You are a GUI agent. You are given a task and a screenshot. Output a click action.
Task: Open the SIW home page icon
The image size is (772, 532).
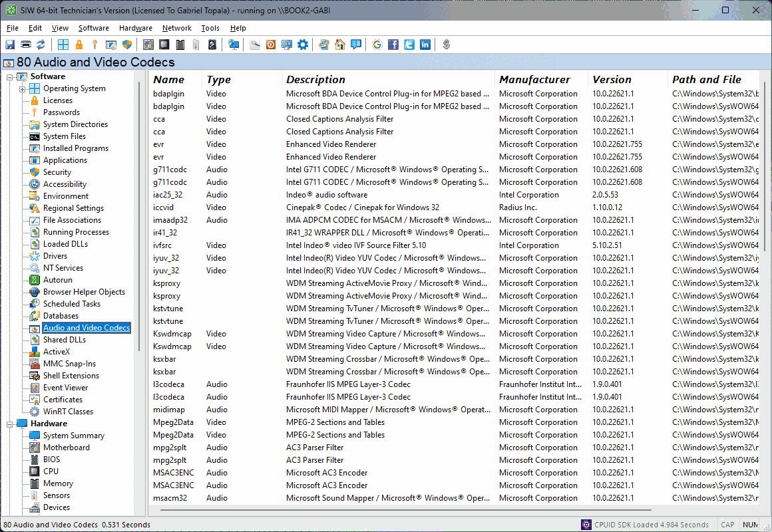pos(339,45)
